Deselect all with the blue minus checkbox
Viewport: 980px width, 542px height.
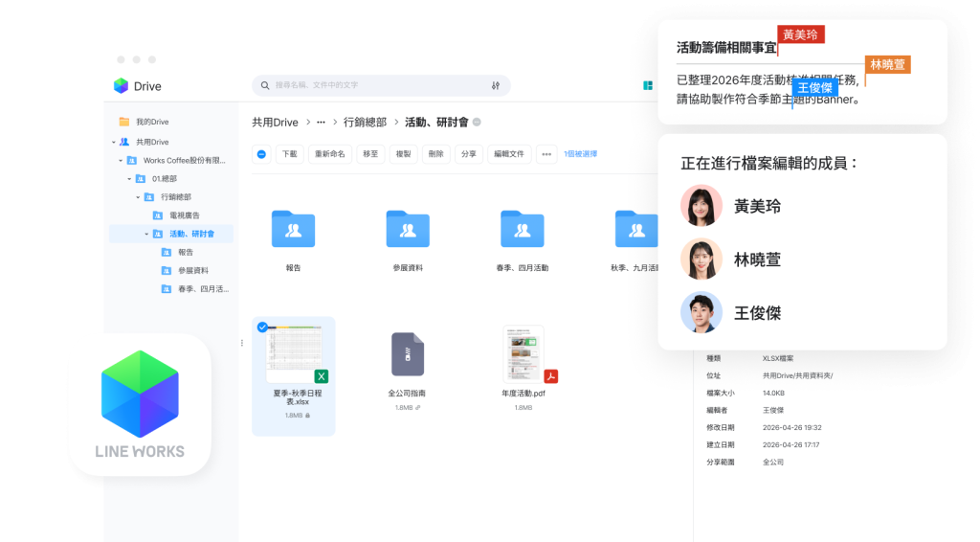point(261,153)
